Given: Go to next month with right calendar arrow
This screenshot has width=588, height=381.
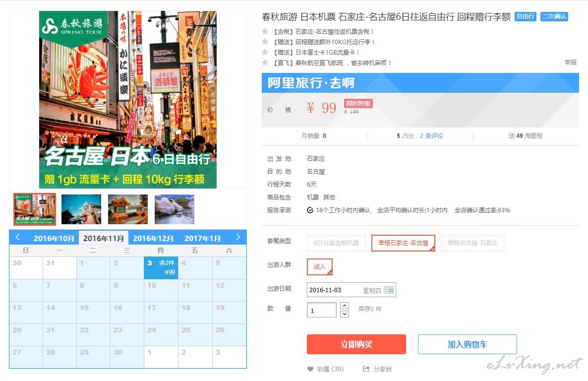Looking at the screenshot, I should 238,237.
